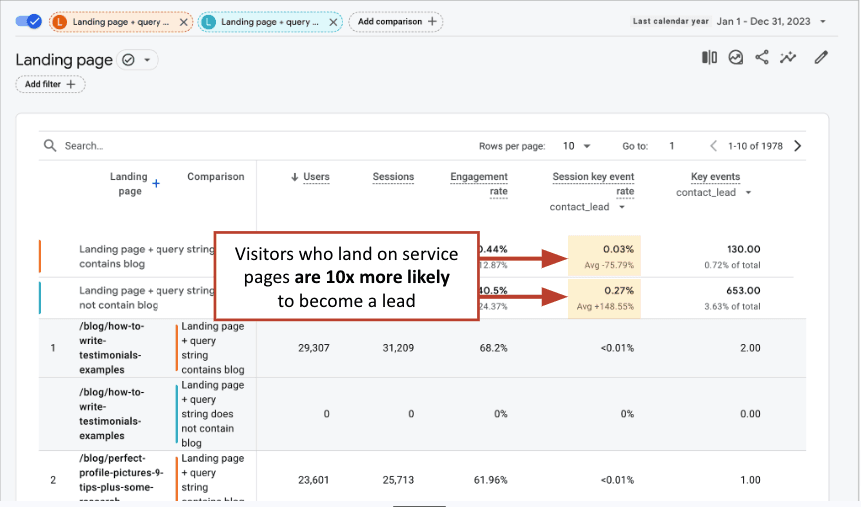Expand the Rows per page dropdown
The image size is (861, 507).
(x=577, y=146)
